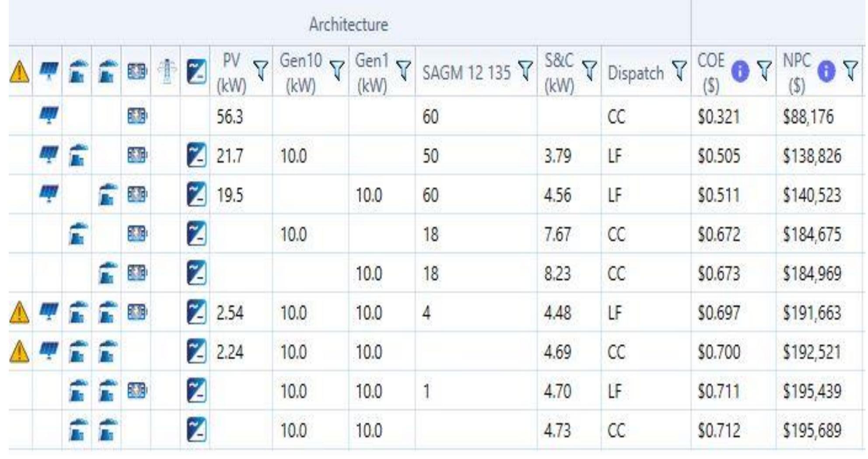Click battery icon in $195,439 row
The image size is (868, 459).
point(136,390)
